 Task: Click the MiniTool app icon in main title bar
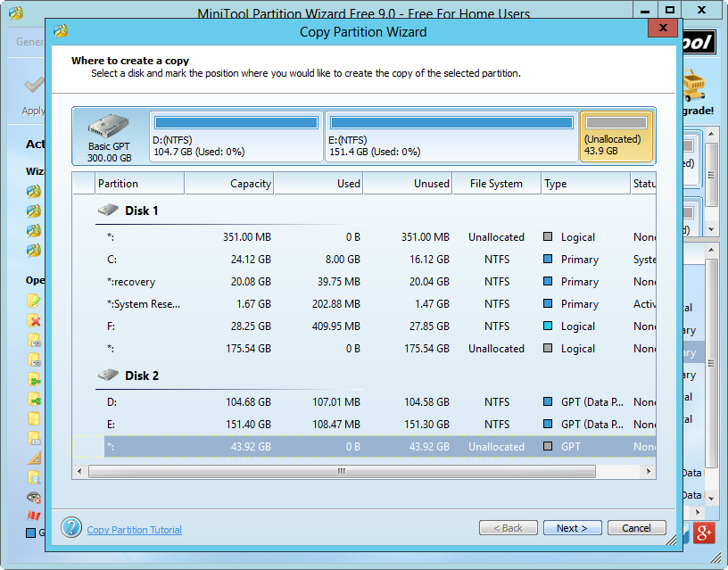[16, 12]
